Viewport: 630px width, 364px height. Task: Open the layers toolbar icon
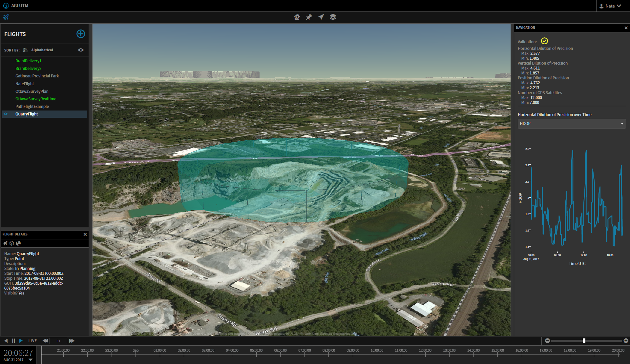(x=333, y=17)
